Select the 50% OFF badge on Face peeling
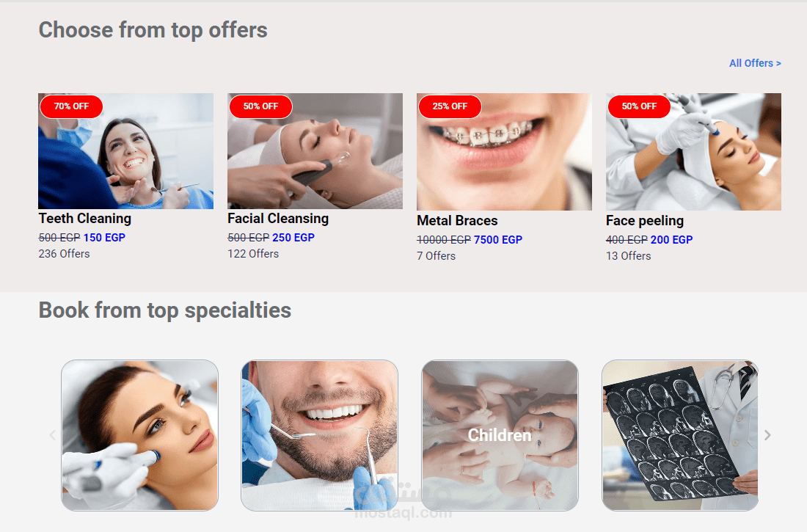The width and height of the screenshot is (807, 532). pyautogui.click(x=639, y=106)
